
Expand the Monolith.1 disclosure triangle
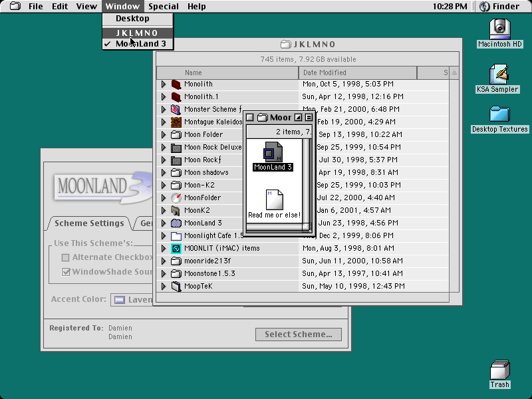pos(164,96)
